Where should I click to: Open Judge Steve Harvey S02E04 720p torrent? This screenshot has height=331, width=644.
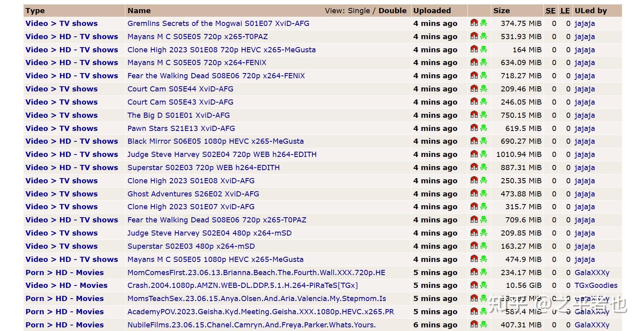222,155
